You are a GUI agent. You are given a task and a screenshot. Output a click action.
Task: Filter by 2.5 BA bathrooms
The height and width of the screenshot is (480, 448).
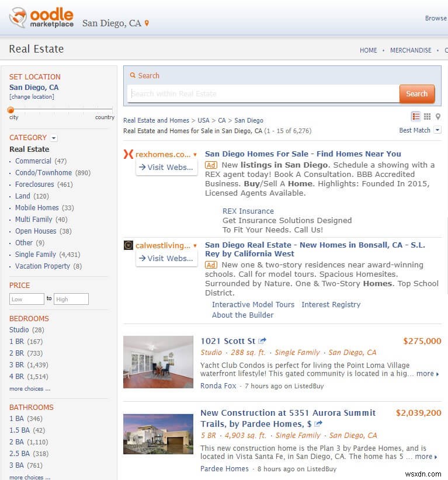[20, 454]
